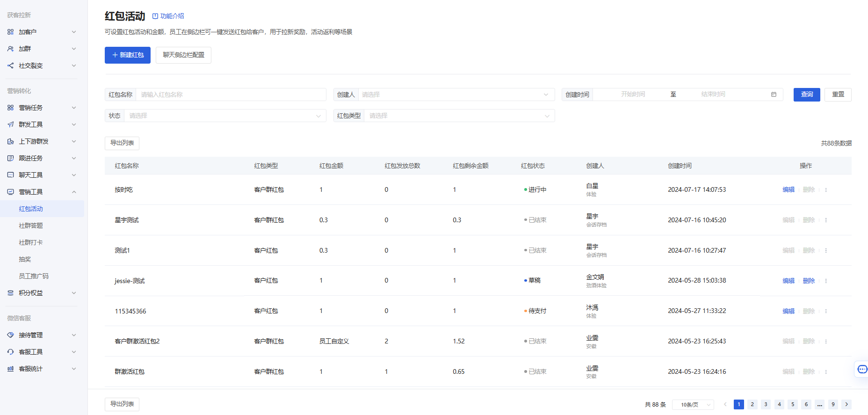Viewport: 868px width, 415px height.
Task: Go to next page arrow
Action: [x=846, y=404]
